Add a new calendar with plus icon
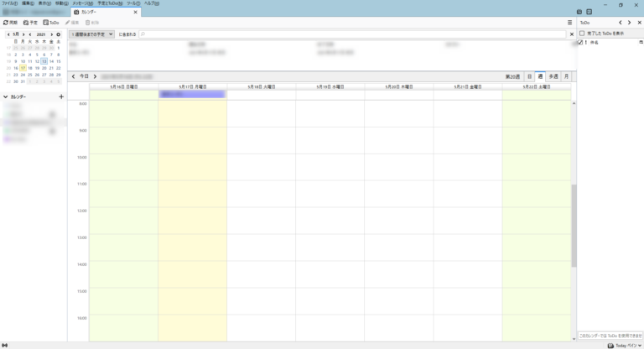Image resolution: width=644 pixels, height=349 pixels. [61, 97]
